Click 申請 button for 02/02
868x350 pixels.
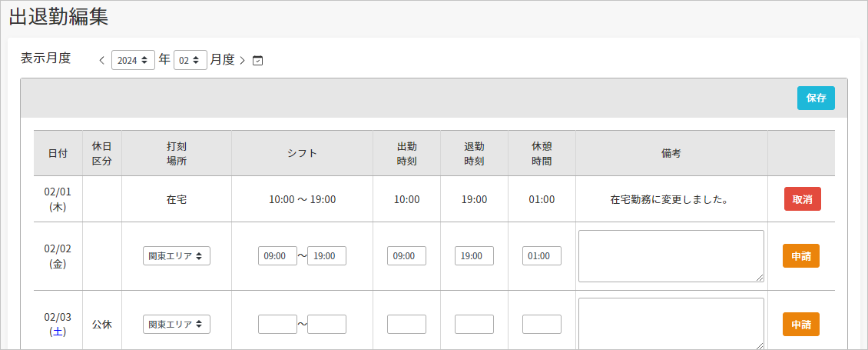(801, 255)
